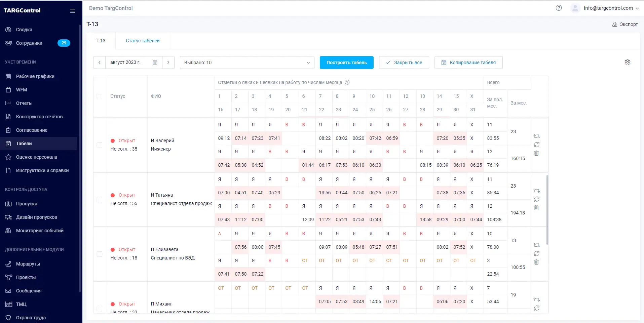Refresh П Елизавета timesheet row
The image size is (644, 323).
click(537, 253)
